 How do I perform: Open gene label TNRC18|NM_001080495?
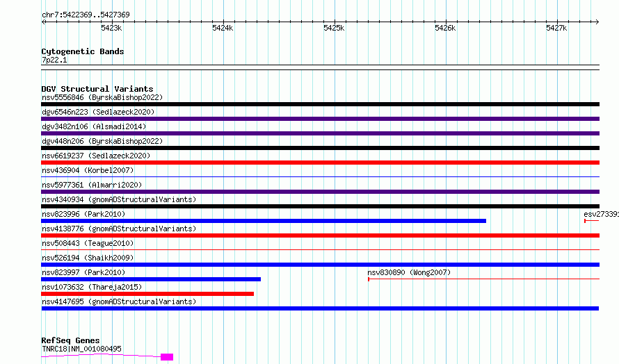tap(81, 349)
